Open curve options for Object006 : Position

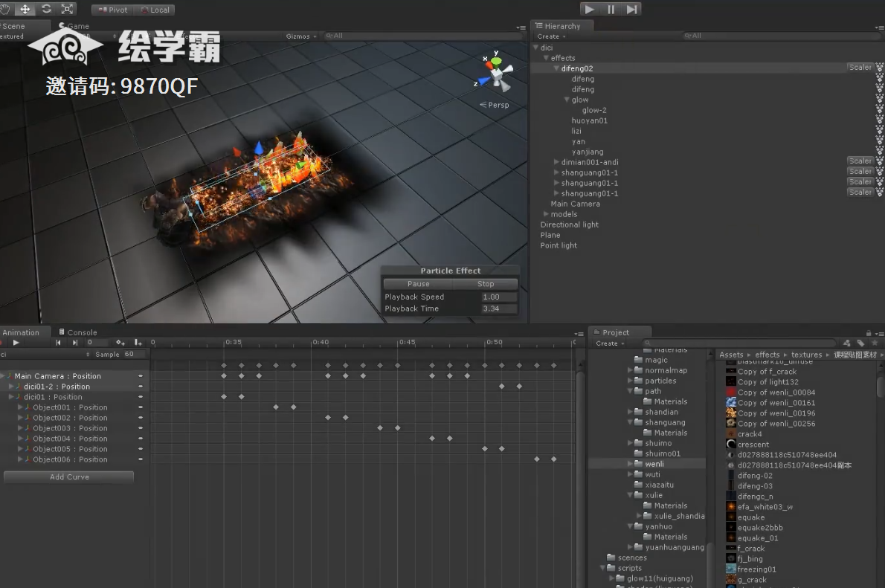click(x=140, y=459)
